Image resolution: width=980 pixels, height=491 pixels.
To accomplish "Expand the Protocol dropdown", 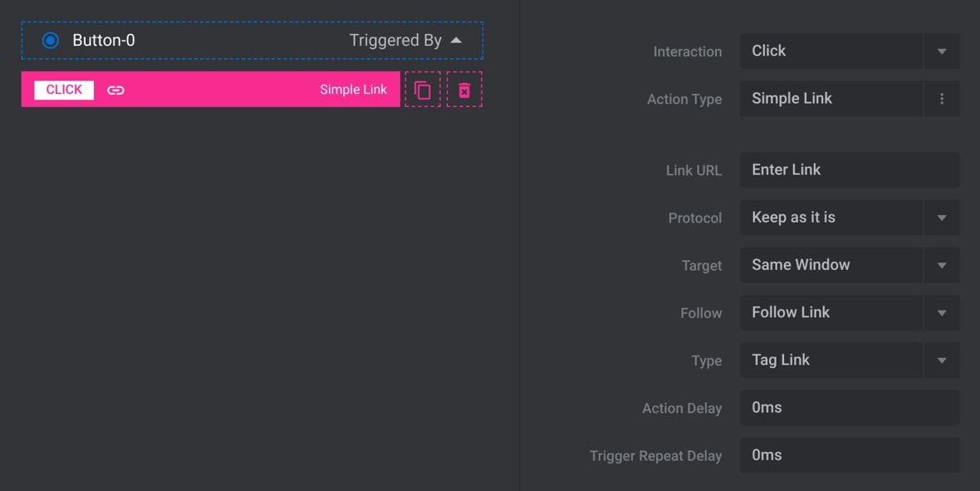I will [941, 218].
